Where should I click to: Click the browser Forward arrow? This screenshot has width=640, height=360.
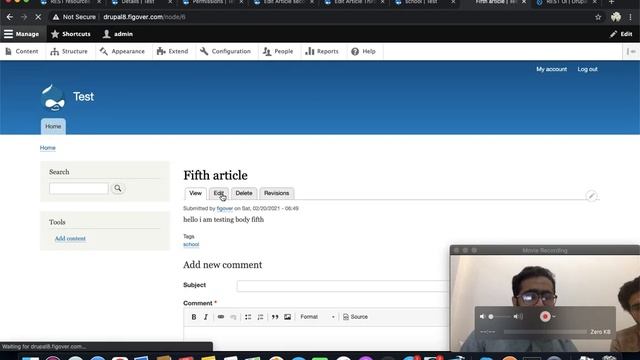click(24, 17)
